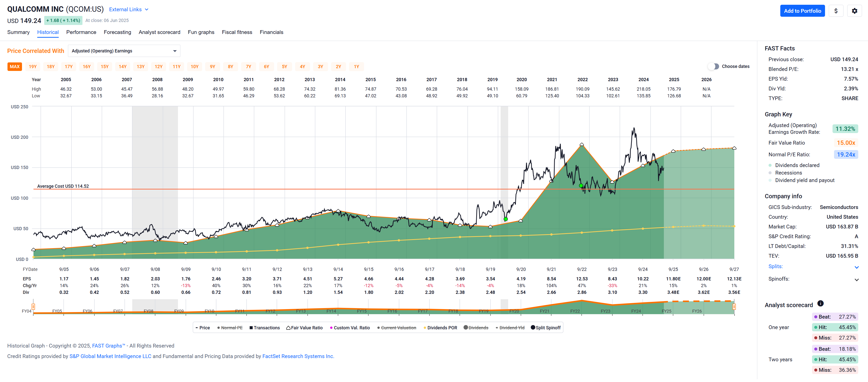The height and width of the screenshot is (382, 868).
Task: Open the External Links dropdown
Action: click(x=128, y=9)
